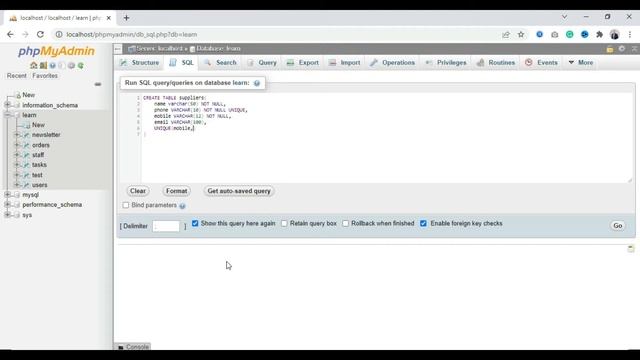Click help icon beside Run SQL query label
Viewport: 640px width, 360px height.
click(257, 83)
